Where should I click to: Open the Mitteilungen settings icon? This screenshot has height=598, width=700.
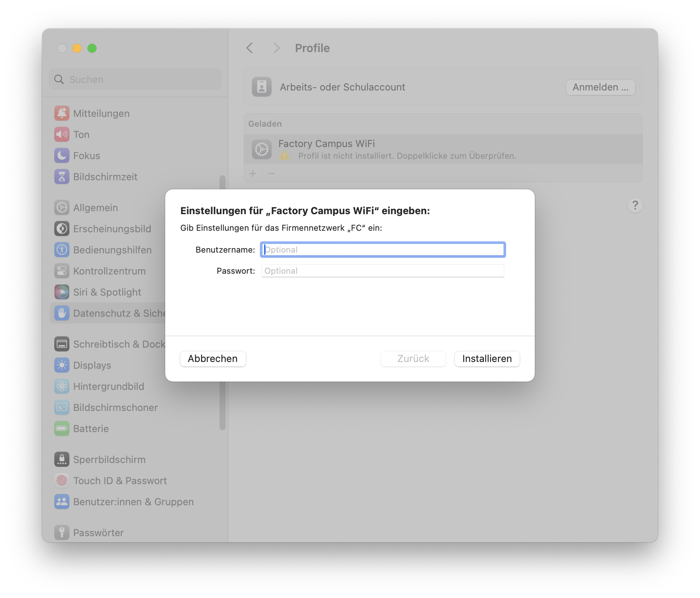62,113
